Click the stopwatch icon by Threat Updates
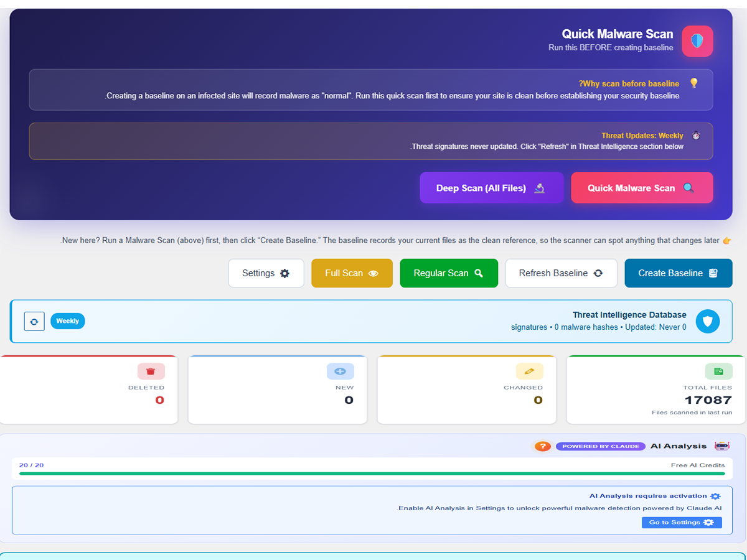Image resolution: width=747 pixels, height=560 pixels. click(x=696, y=136)
